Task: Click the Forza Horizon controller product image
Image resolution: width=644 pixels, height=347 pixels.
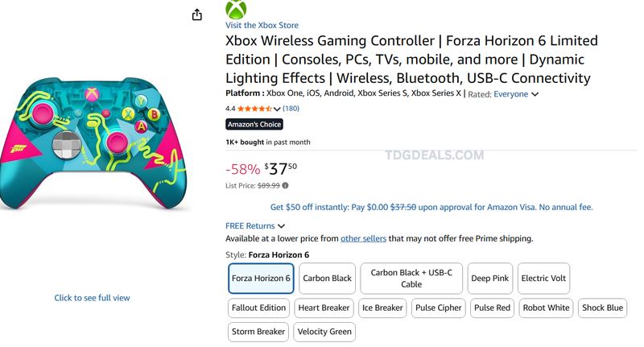Action: point(93,143)
